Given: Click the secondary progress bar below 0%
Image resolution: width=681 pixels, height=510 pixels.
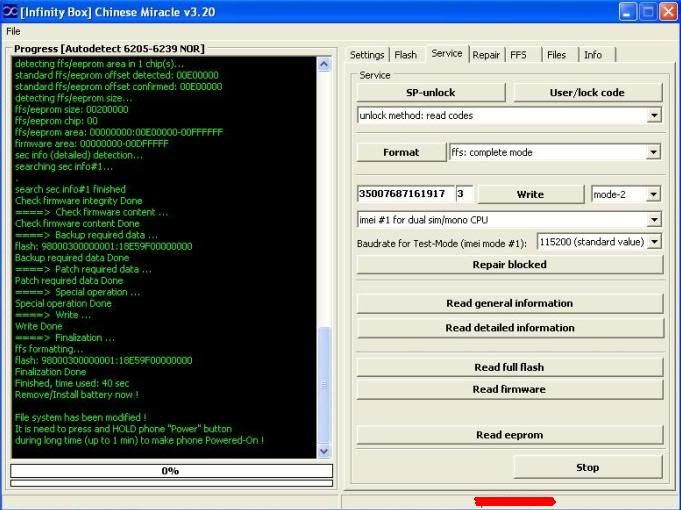Looking at the screenshot, I should [x=172, y=483].
